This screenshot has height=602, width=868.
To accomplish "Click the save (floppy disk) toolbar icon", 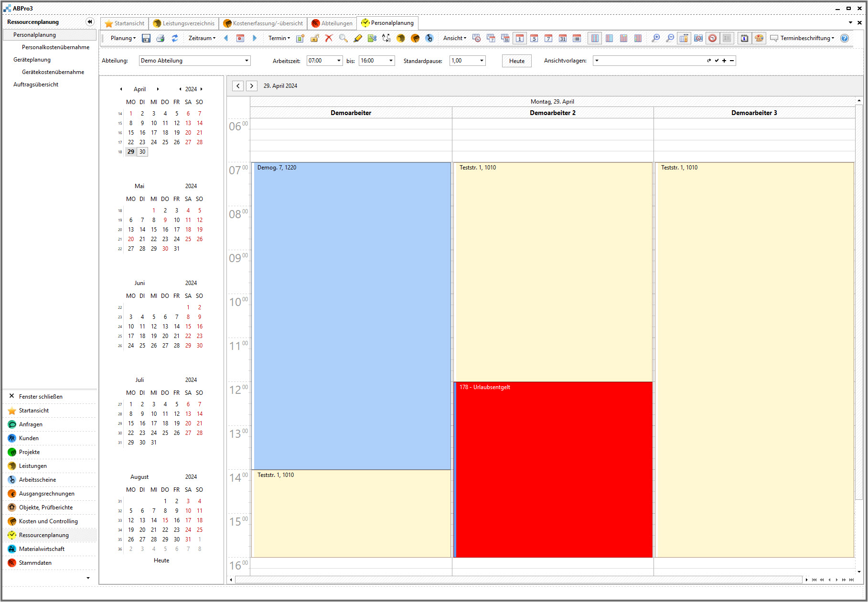I will [146, 38].
